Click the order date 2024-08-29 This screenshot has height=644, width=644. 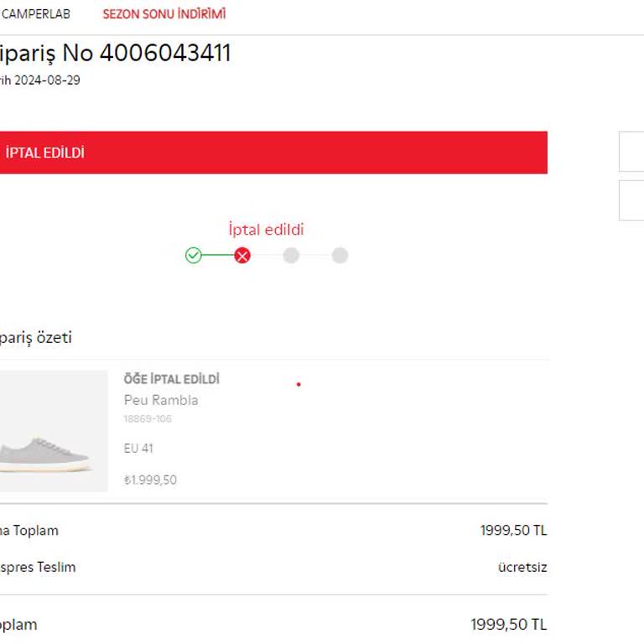pos(47,80)
